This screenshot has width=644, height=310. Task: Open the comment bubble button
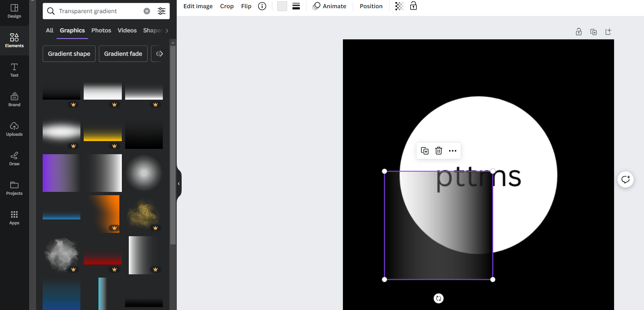pyautogui.click(x=626, y=180)
